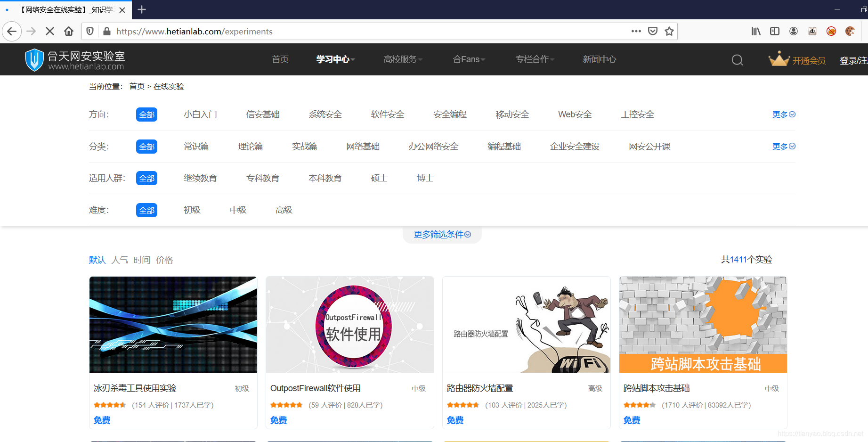Click 开通会员 membership link
This screenshot has width=868, height=442.
(x=809, y=61)
